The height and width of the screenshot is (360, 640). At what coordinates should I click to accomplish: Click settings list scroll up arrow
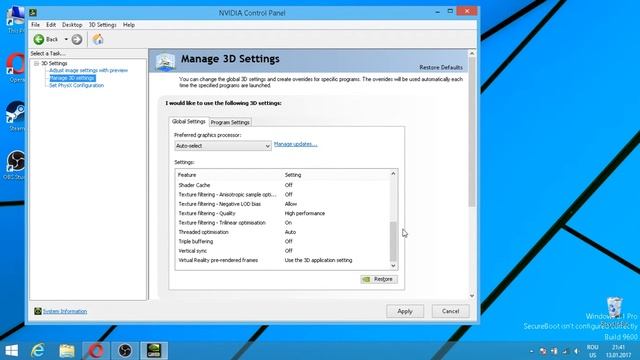pyautogui.click(x=393, y=173)
